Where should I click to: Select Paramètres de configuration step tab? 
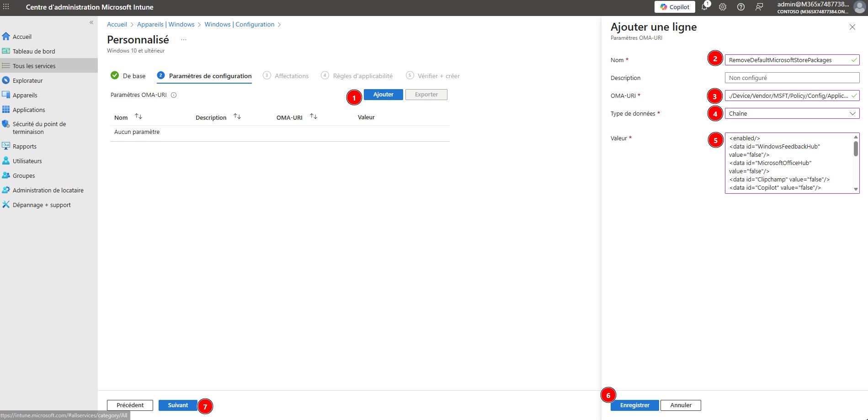pos(204,76)
